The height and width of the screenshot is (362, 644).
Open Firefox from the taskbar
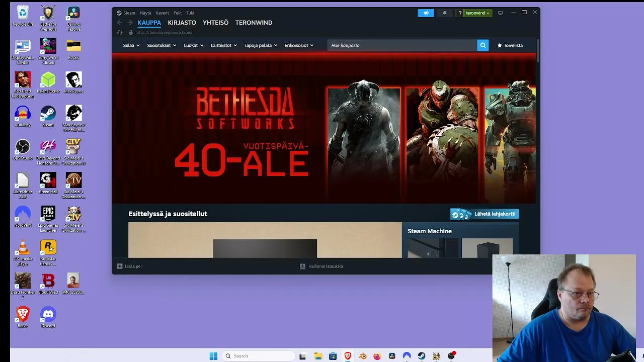pyautogui.click(x=377, y=356)
